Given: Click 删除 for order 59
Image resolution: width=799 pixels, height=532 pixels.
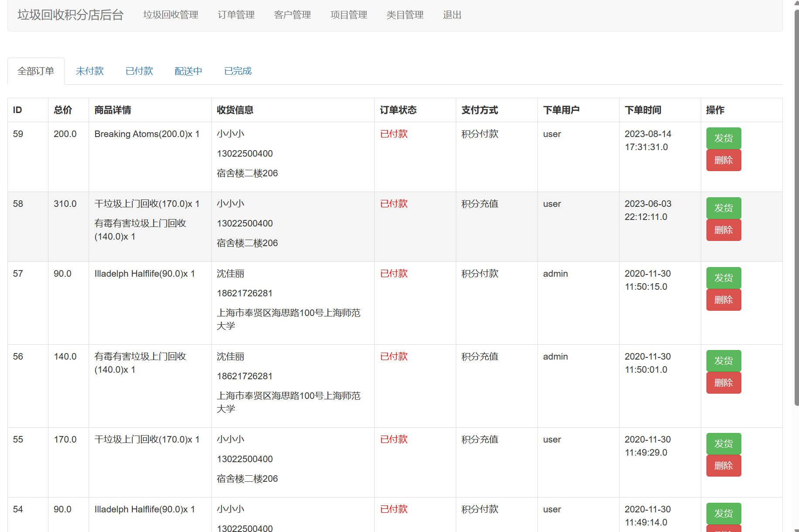Looking at the screenshot, I should pyautogui.click(x=723, y=160).
